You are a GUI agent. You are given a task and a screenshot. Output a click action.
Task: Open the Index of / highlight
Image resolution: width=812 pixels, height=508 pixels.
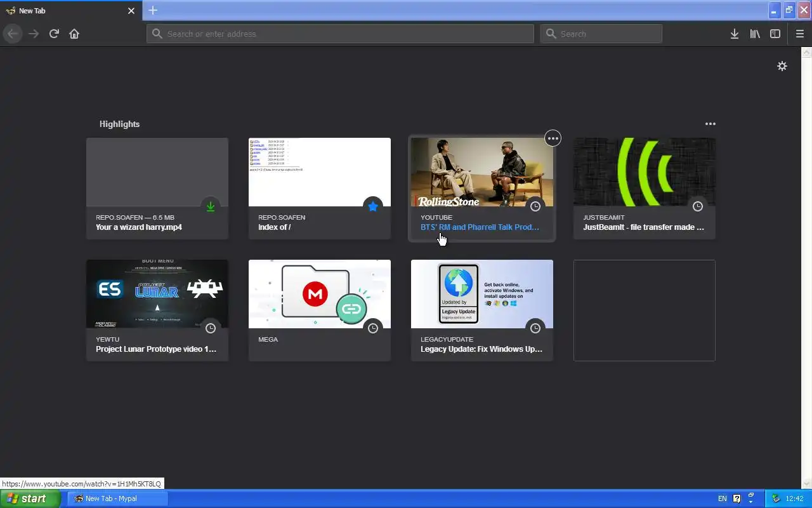274,227
